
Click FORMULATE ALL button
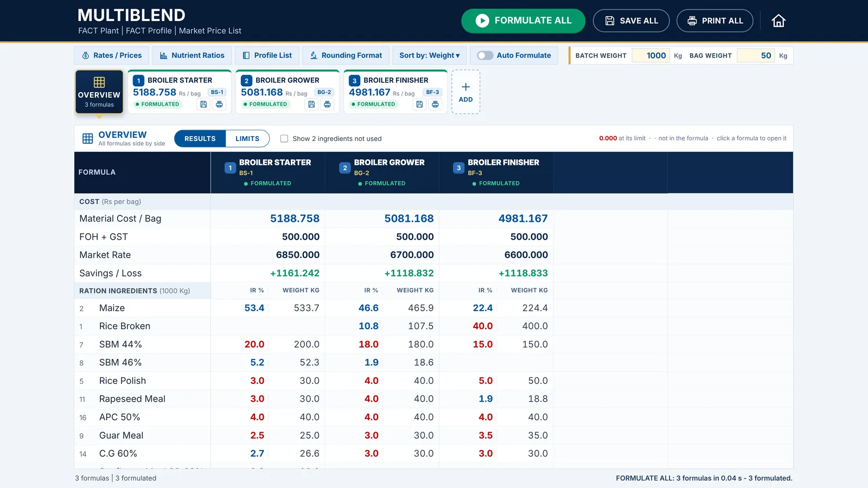click(523, 21)
